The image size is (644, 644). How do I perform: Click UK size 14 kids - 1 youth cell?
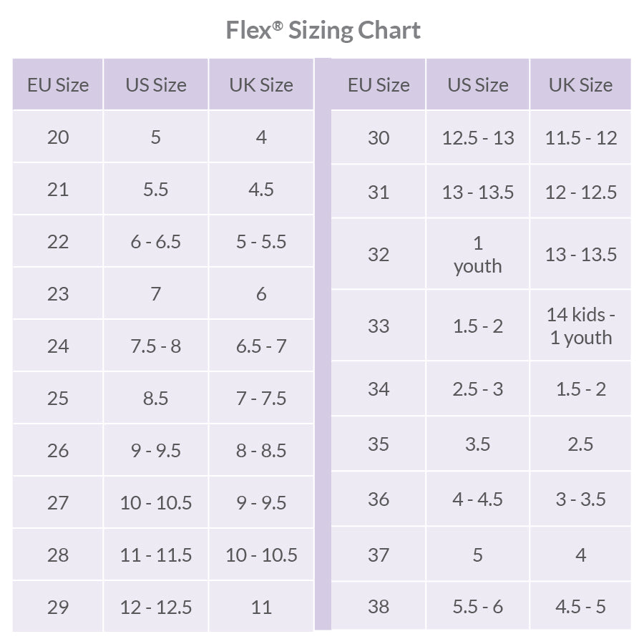pos(580,326)
